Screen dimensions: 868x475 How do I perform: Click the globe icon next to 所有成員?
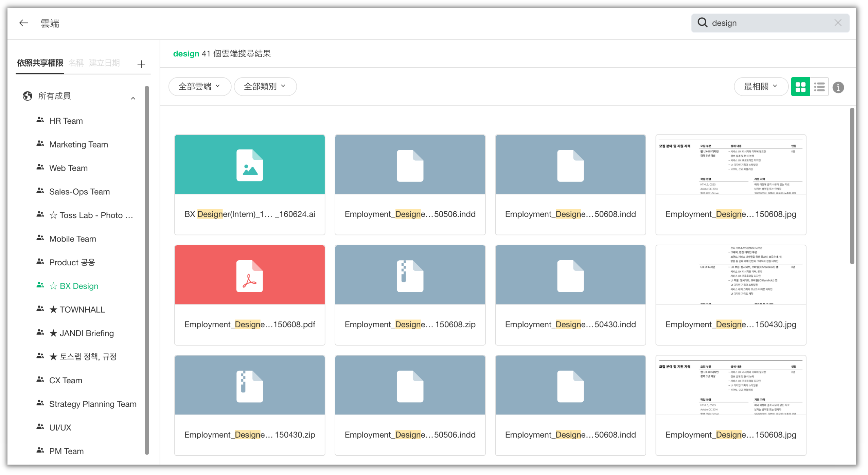pos(28,96)
